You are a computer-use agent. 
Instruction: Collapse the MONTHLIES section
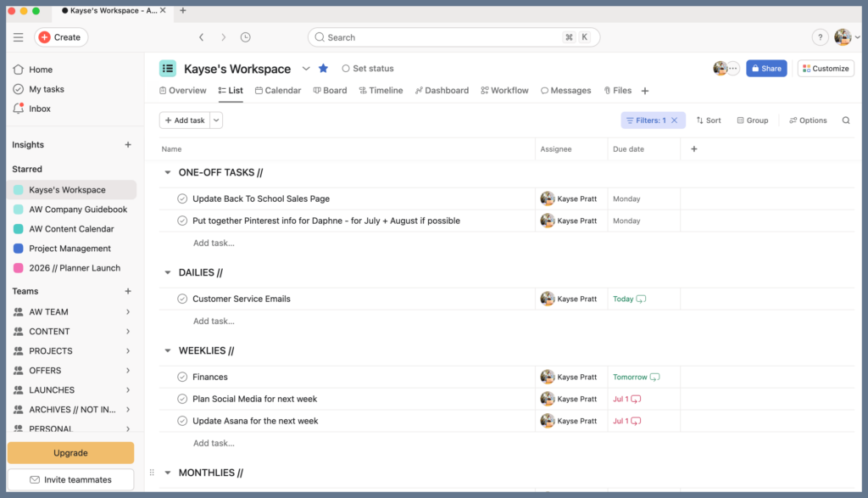(x=168, y=473)
